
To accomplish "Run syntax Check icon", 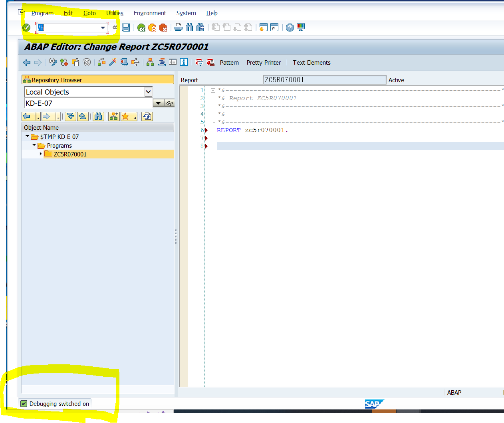I will tap(102, 62).
